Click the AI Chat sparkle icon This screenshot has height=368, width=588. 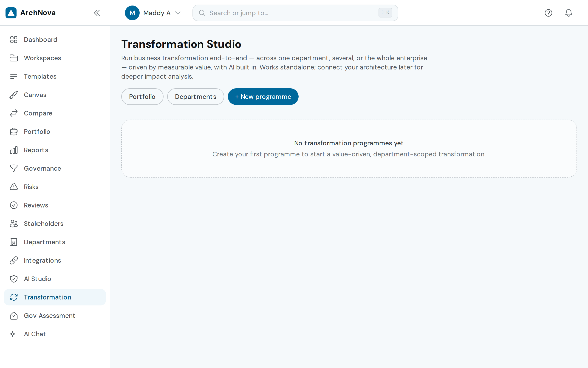(13, 334)
